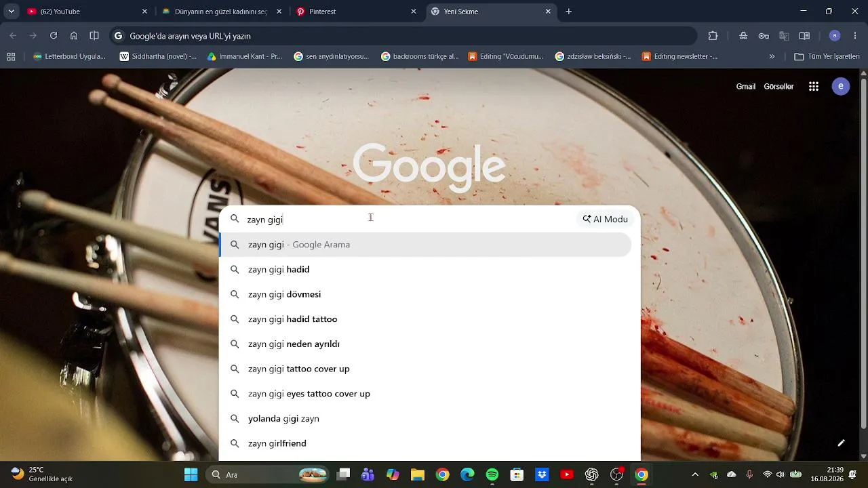Open the Chrome profile avatar menu
868x488 pixels.
pos(835,36)
